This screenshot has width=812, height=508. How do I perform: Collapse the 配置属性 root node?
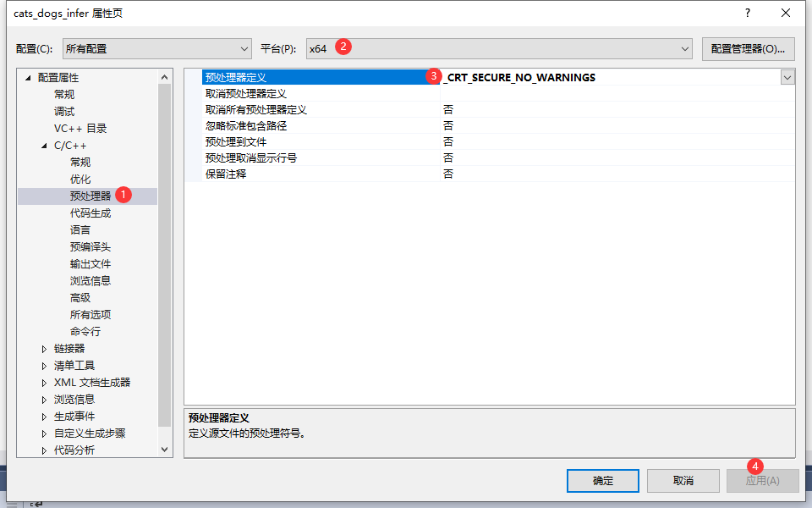(x=28, y=78)
